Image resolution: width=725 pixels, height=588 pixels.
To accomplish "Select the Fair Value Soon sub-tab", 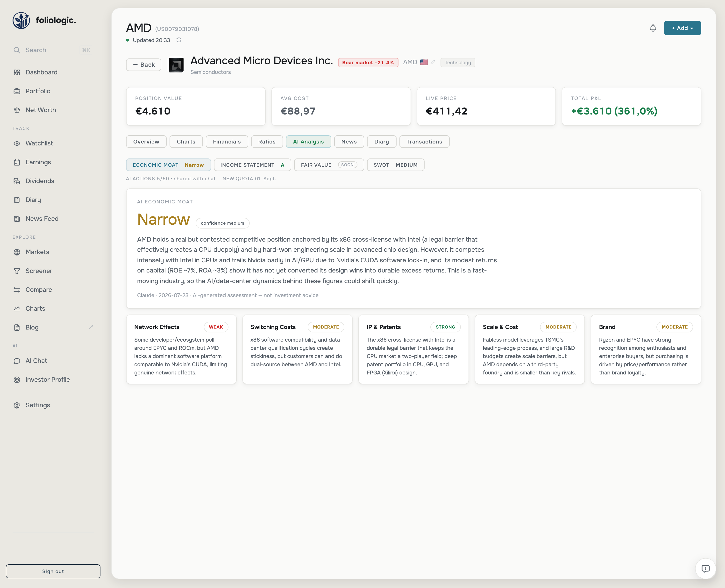I will pyautogui.click(x=329, y=165).
